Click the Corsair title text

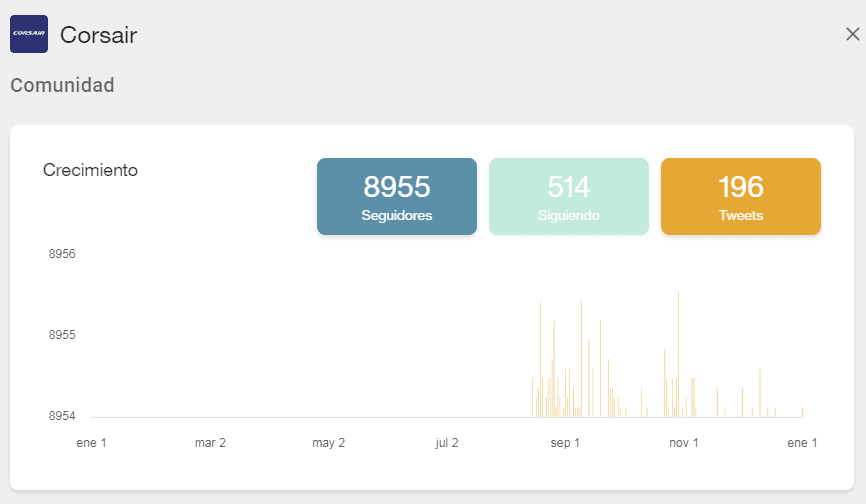(98, 35)
